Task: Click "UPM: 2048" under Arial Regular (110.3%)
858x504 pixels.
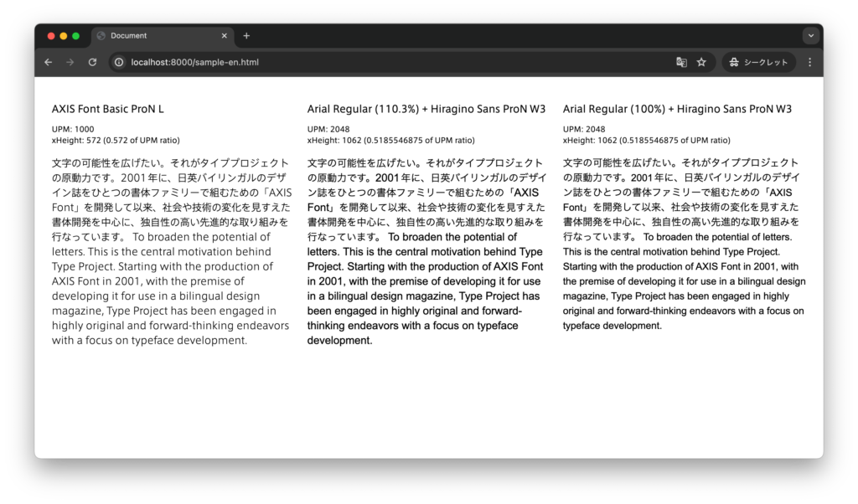Action: click(x=328, y=129)
